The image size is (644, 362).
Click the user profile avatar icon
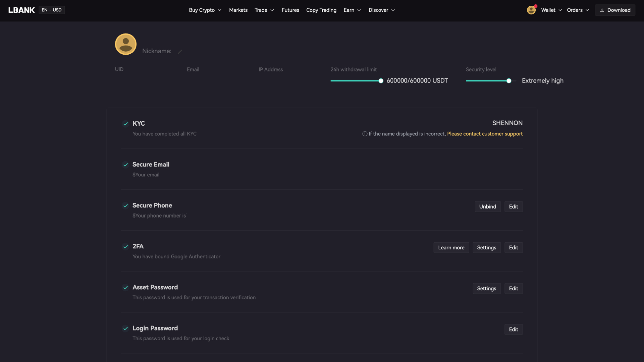coord(531,10)
